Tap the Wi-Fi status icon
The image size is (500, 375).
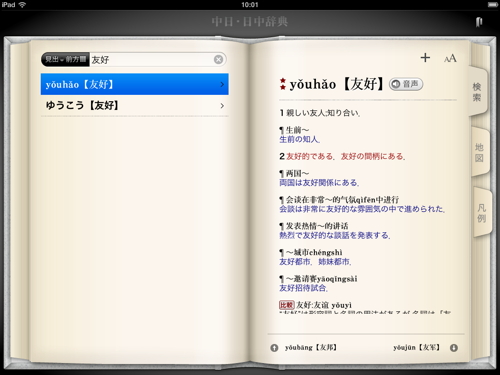pyautogui.click(x=22, y=5)
